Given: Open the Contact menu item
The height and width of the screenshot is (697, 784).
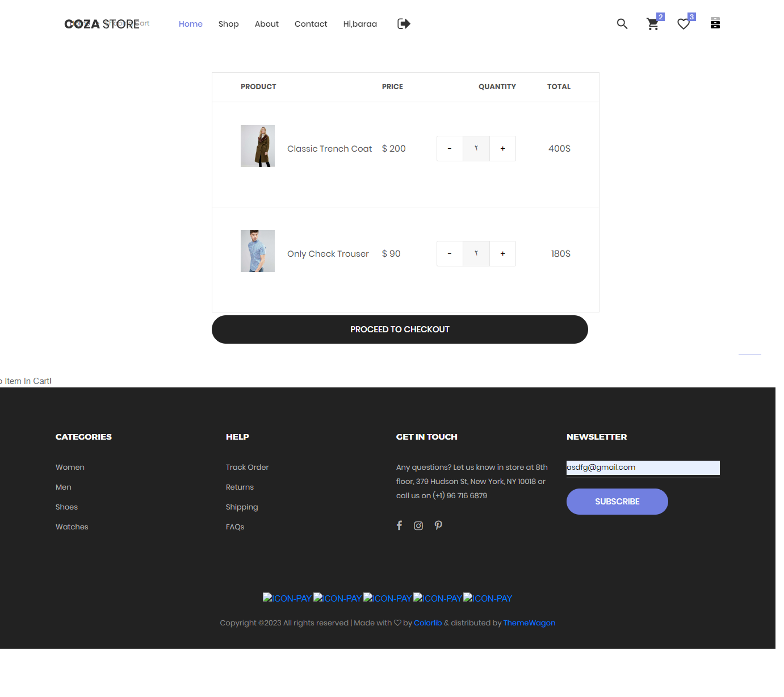Looking at the screenshot, I should tap(311, 24).
